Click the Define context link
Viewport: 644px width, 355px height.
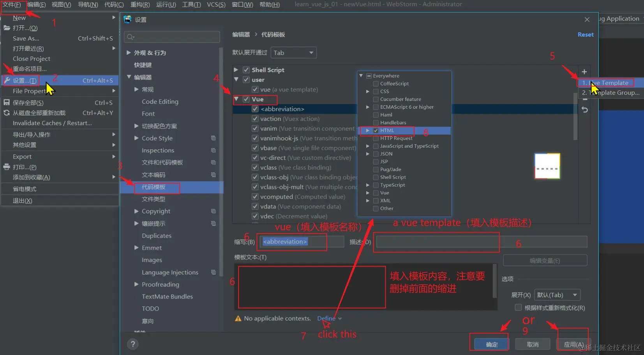(326, 318)
